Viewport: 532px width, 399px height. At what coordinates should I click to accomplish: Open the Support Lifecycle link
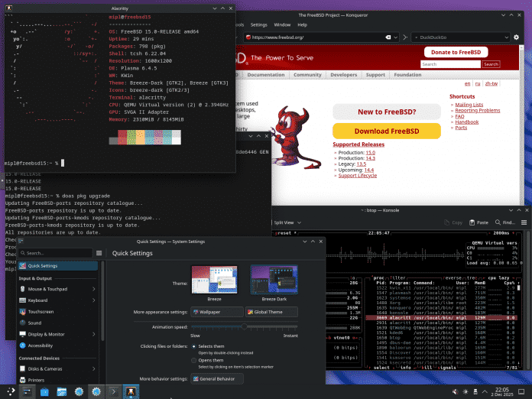pos(357,175)
